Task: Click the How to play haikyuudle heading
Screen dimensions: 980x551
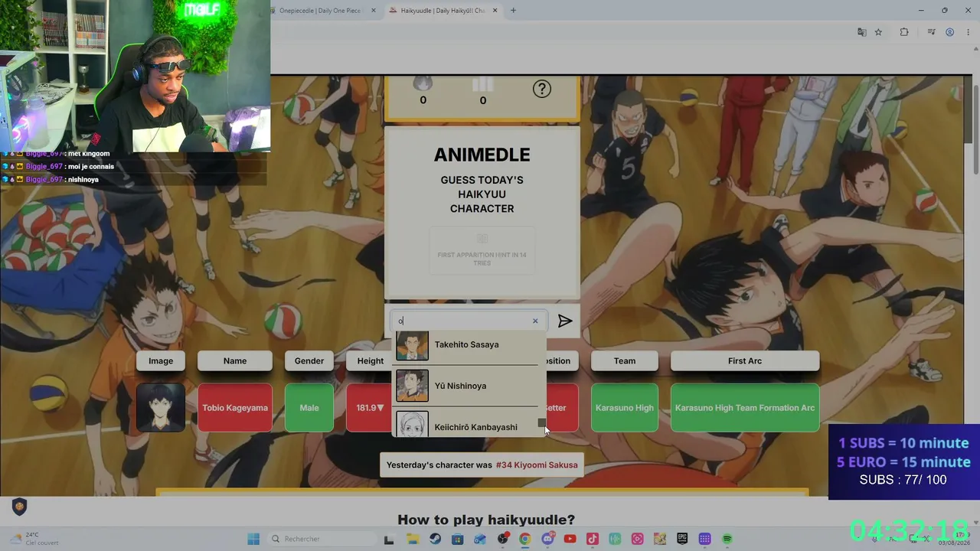Action: tap(486, 520)
